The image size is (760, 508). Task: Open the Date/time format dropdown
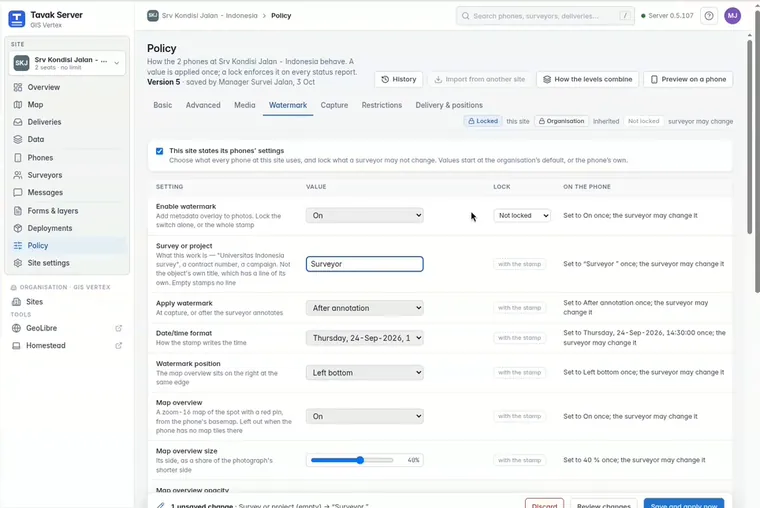364,338
